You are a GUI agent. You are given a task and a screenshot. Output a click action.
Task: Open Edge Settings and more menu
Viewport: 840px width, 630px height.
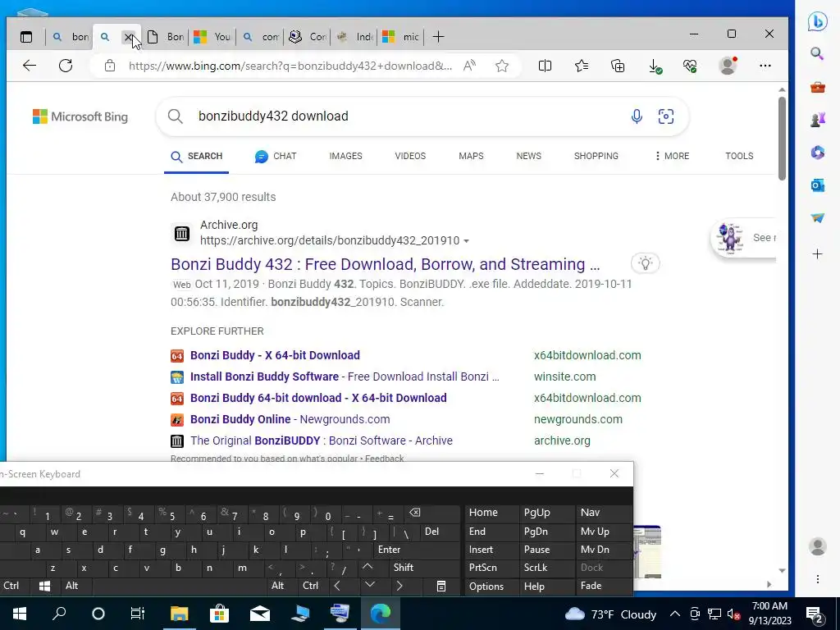point(765,66)
